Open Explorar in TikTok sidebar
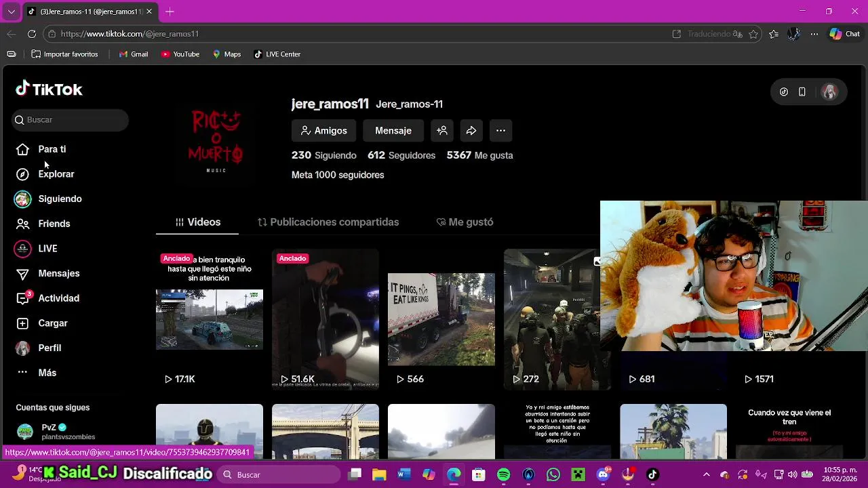Screen dimensions: 868x488 click(46, 174)
